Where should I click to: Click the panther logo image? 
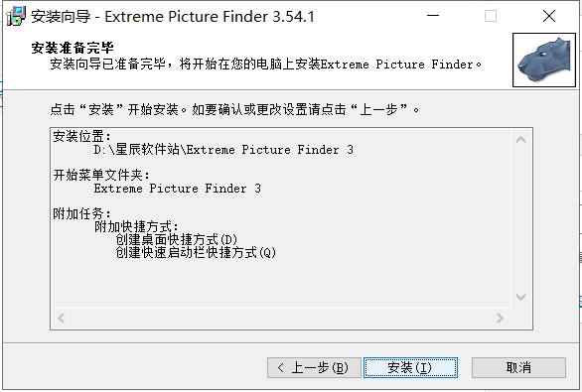coord(544,60)
